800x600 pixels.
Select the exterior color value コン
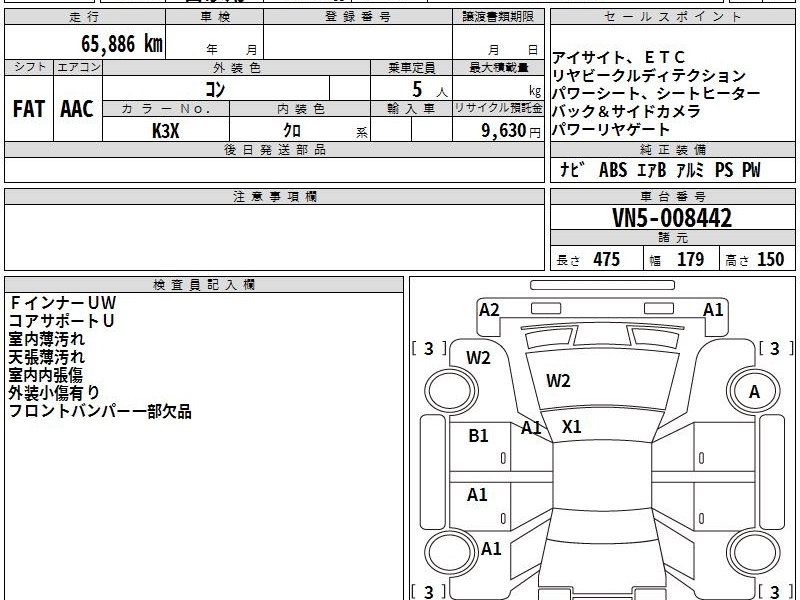(x=215, y=89)
